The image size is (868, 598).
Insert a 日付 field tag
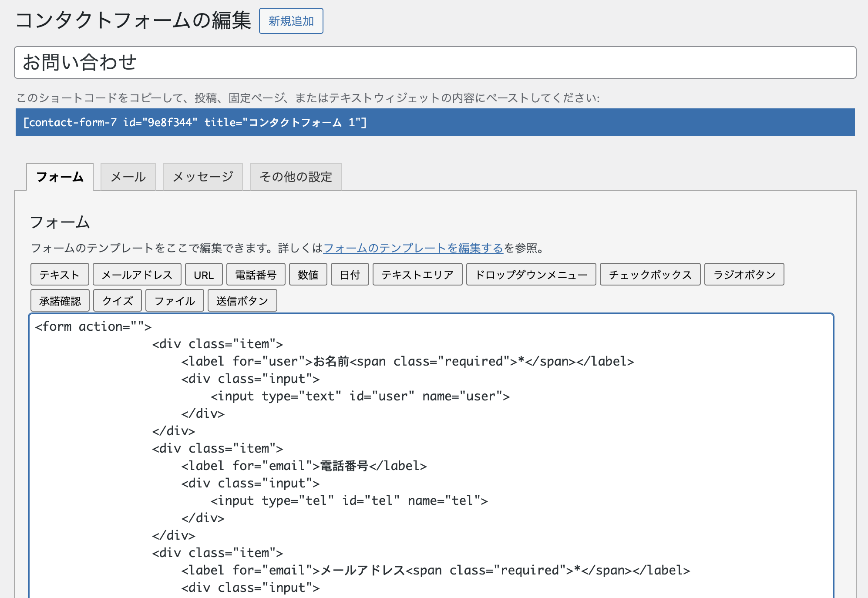[350, 275]
